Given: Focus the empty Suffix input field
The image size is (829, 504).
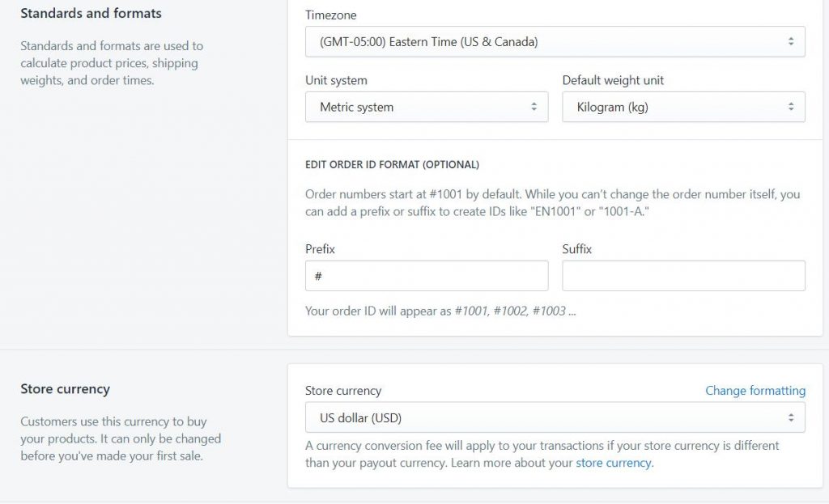Looking at the screenshot, I should 683,276.
